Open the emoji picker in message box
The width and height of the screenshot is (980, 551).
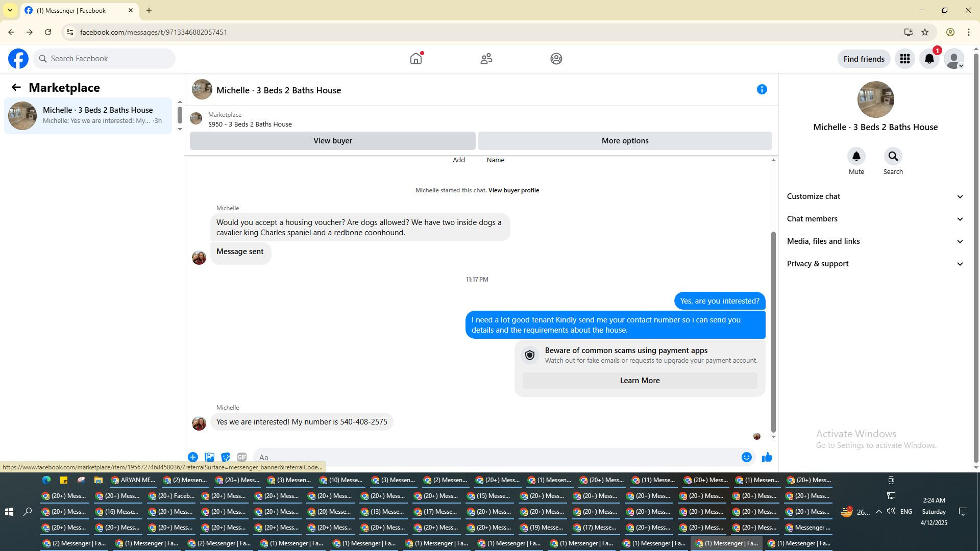point(747,457)
